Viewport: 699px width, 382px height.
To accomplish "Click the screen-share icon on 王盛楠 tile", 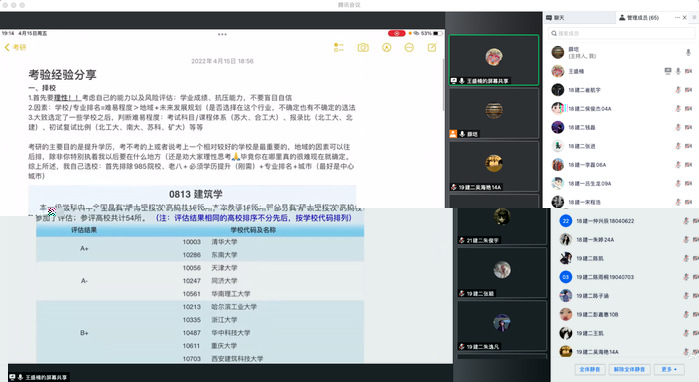I will point(454,81).
